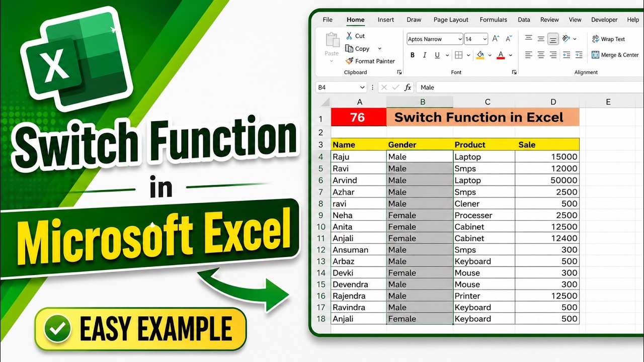Open the Aptos Narrow font name dropdown
Image resolution: width=644 pixels, height=362 pixels.
(x=460, y=39)
